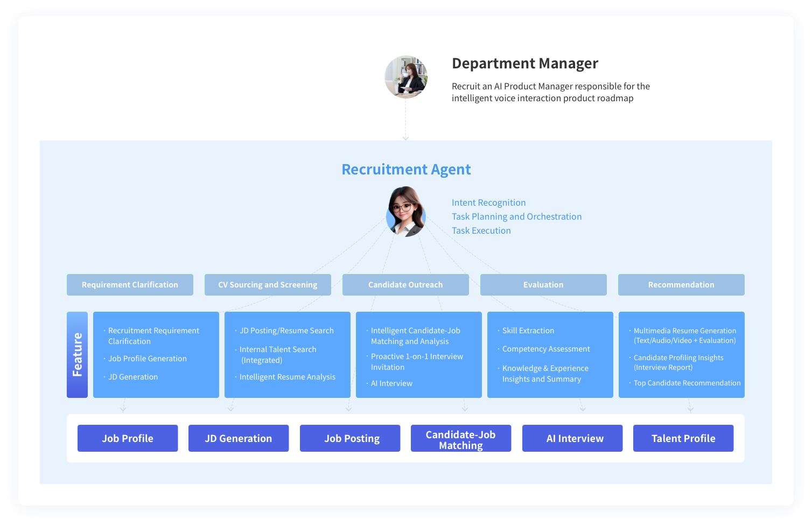This screenshot has height=526, width=812.
Task: Click the Intent Recognition link
Action: coord(488,202)
